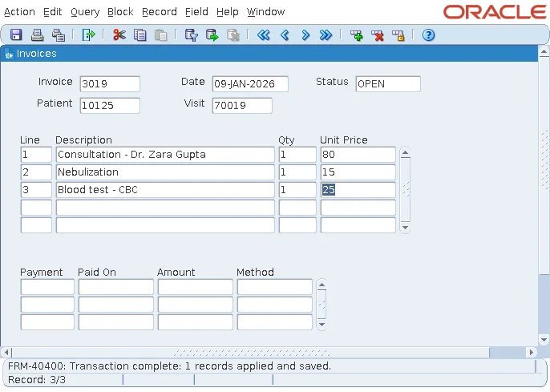Click the Status field showing OPEN
Screen dimensions: 550x392
(388, 84)
